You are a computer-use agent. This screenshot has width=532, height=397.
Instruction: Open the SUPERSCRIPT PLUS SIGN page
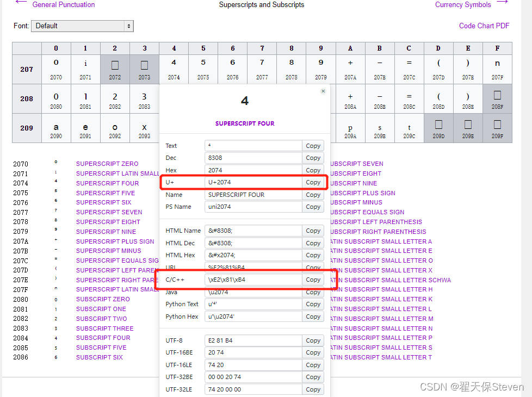click(115, 241)
